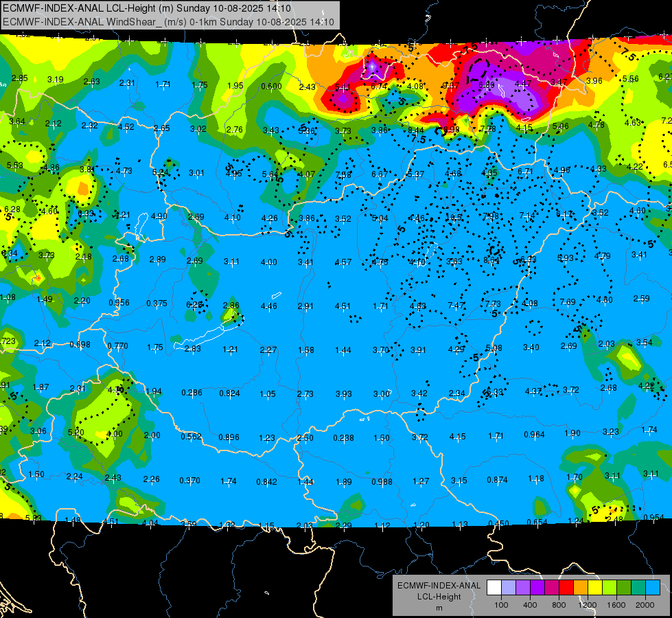Click the map value "0.964"
Screen dimensions: 672x618
534,434
